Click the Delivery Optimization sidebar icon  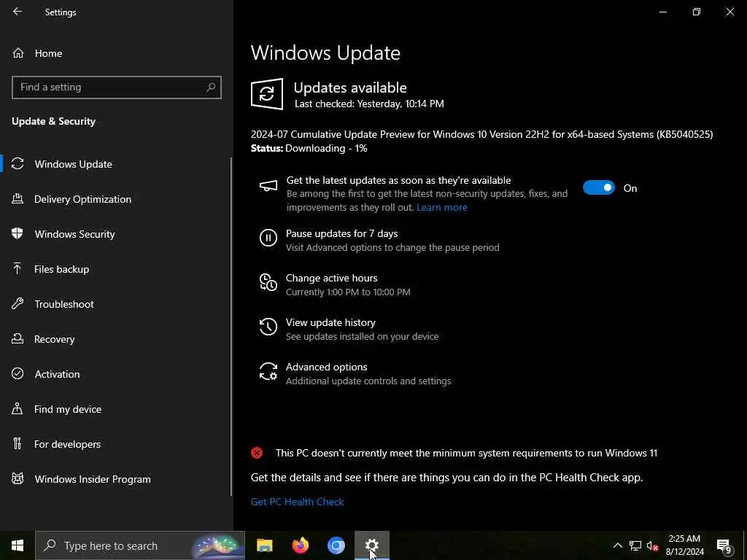(18, 198)
